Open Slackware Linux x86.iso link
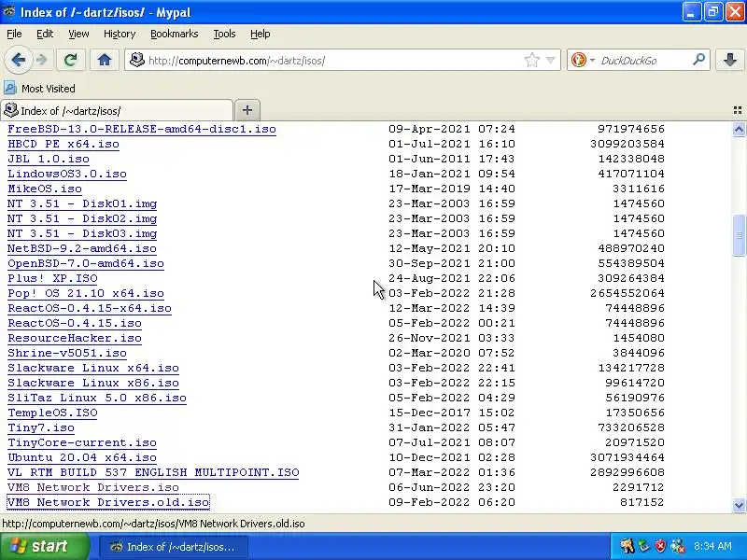Image resolution: width=747 pixels, height=560 pixels. coord(93,383)
